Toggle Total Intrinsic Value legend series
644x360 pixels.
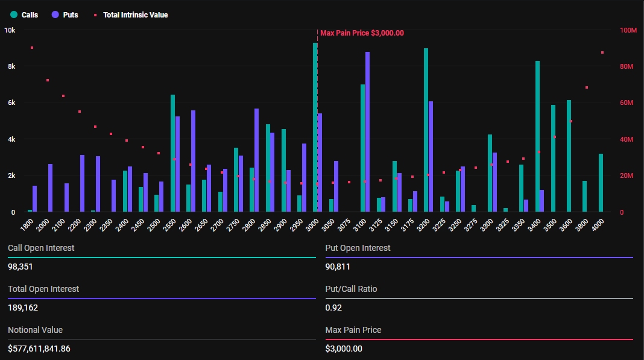click(131, 15)
